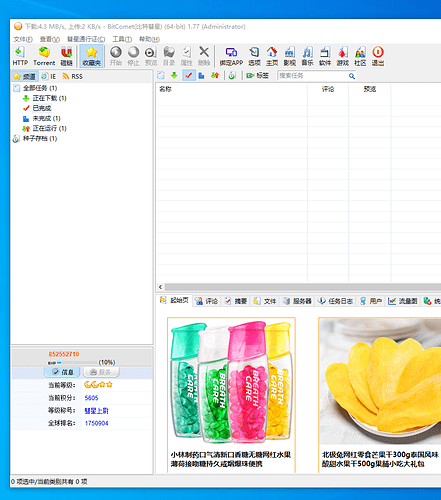Viewport: 441px width, 500px height.
Task: Click the magnet link (磁链) icon
Action: pos(67,56)
